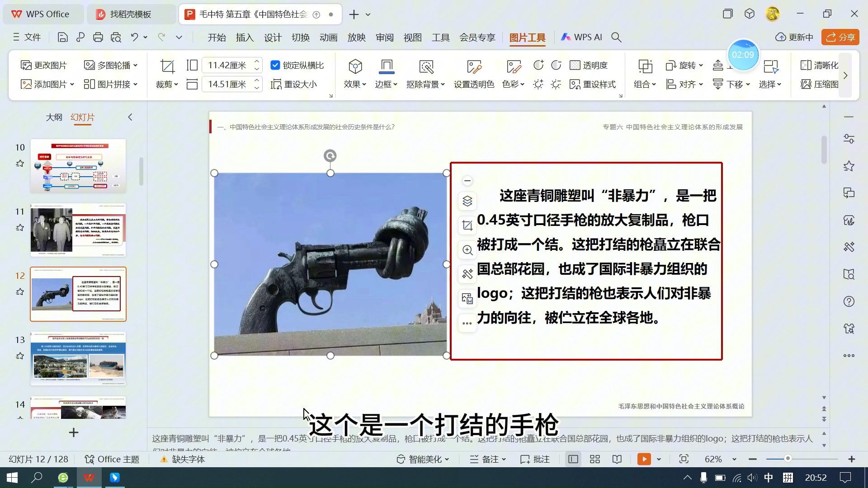The width and height of the screenshot is (868, 488).
Task: Undo the last action
Action: pyautogui.click(x=134, y=38)
